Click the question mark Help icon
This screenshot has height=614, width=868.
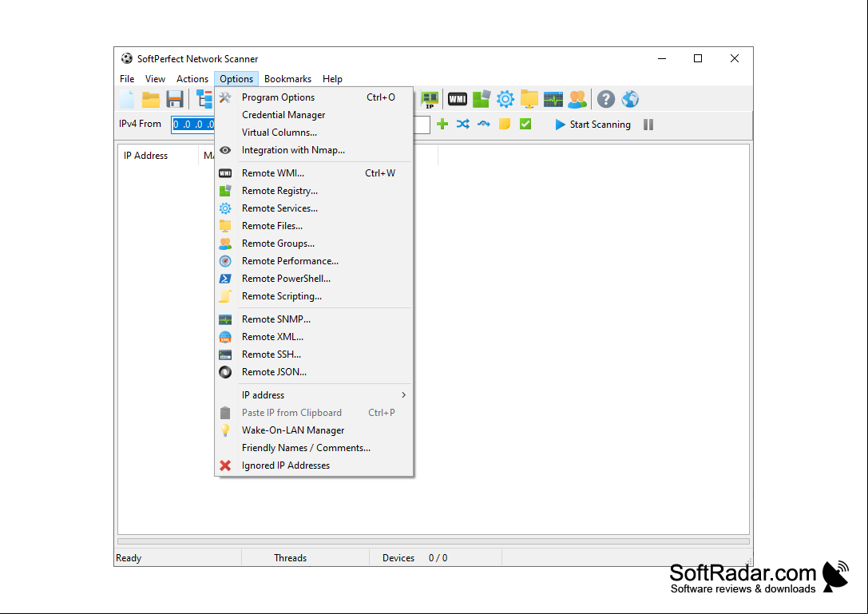click(x=605, y=99)
